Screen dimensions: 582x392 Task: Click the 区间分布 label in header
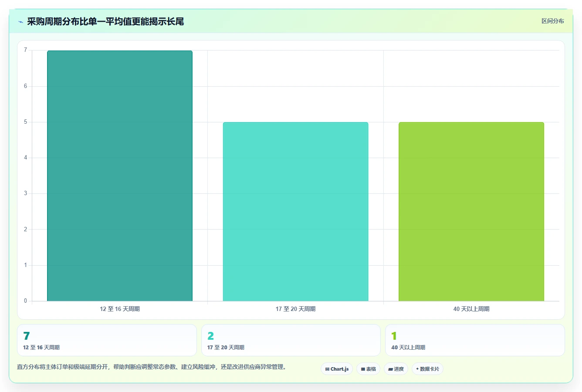tap(552, 21)
